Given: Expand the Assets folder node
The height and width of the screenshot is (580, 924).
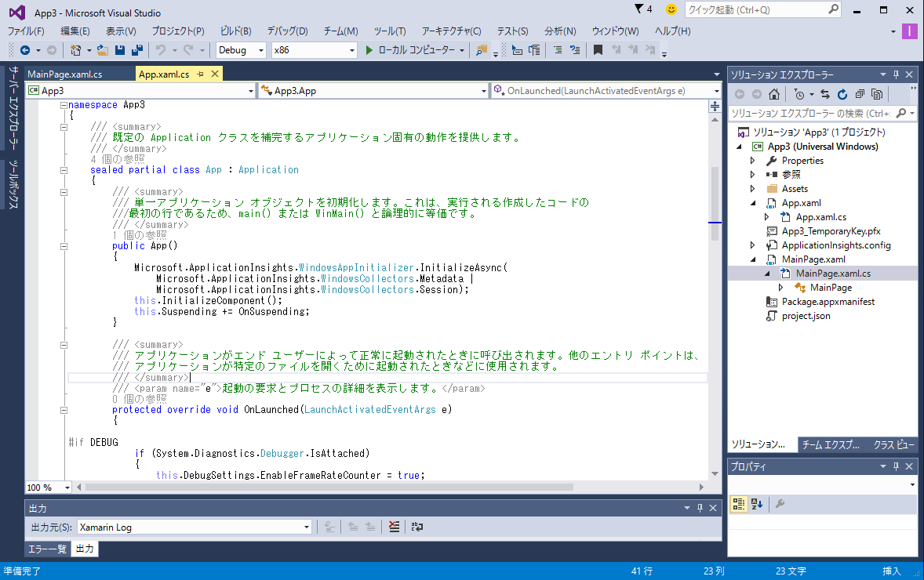Looking at the screenshot, I should (753, 189).
